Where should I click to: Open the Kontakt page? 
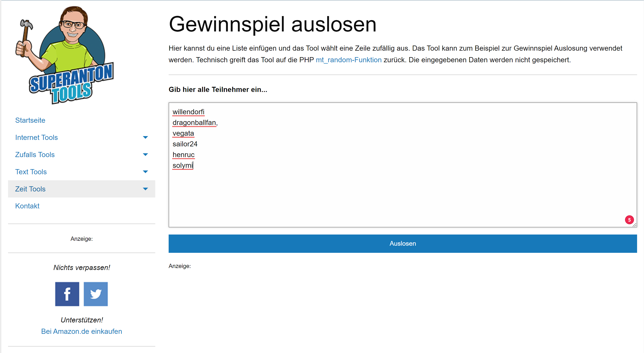click(x=27, y=206)
